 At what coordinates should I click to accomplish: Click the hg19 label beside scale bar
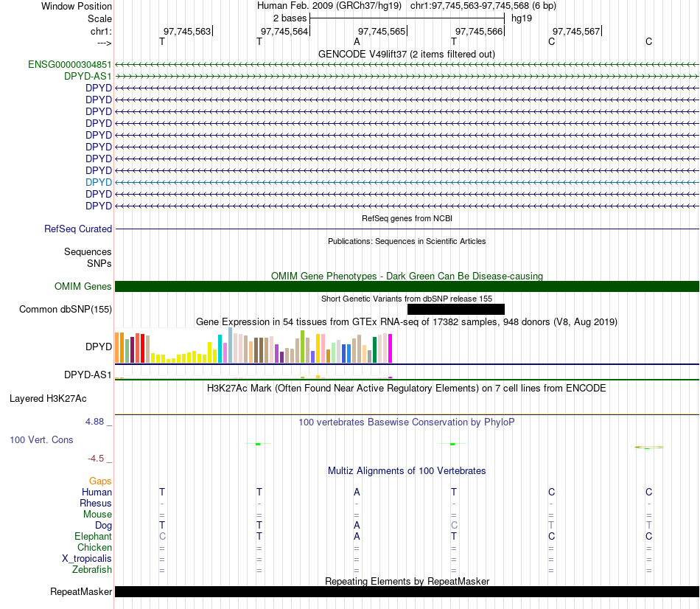(522, 18)
